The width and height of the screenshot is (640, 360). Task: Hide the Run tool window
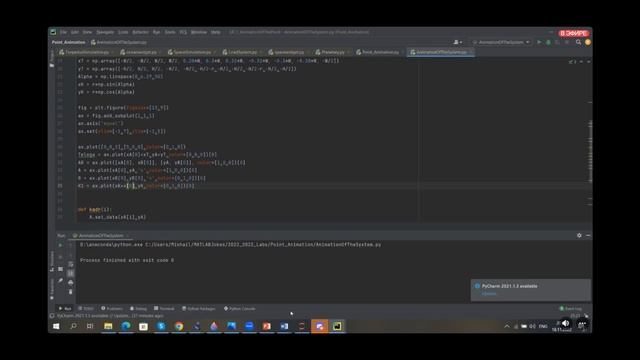588,236
